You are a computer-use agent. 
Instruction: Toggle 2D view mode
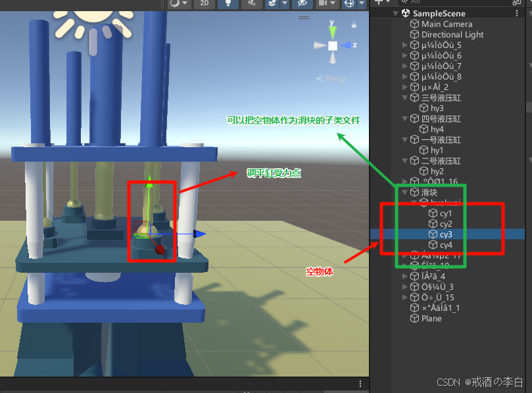pos(205,3)
